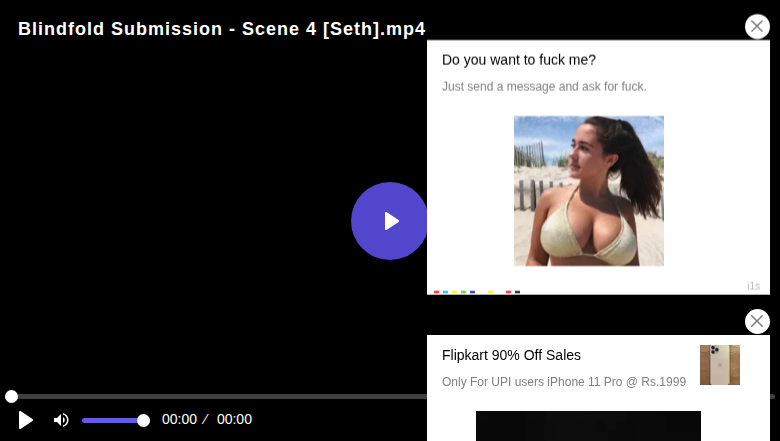Screen dimensions: 780x441
Task: Click the volume slider handle
Action: coord(143,421)
